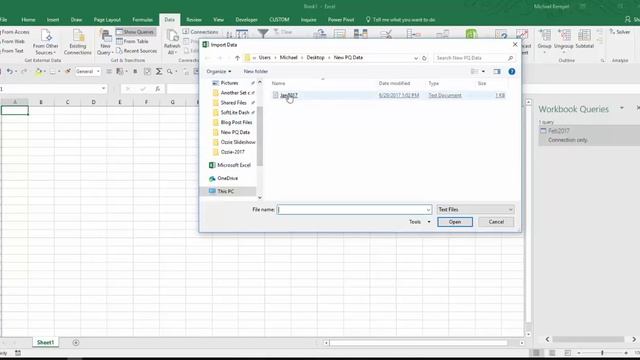Click the Existing Connections icon

[x=78, y=42]
